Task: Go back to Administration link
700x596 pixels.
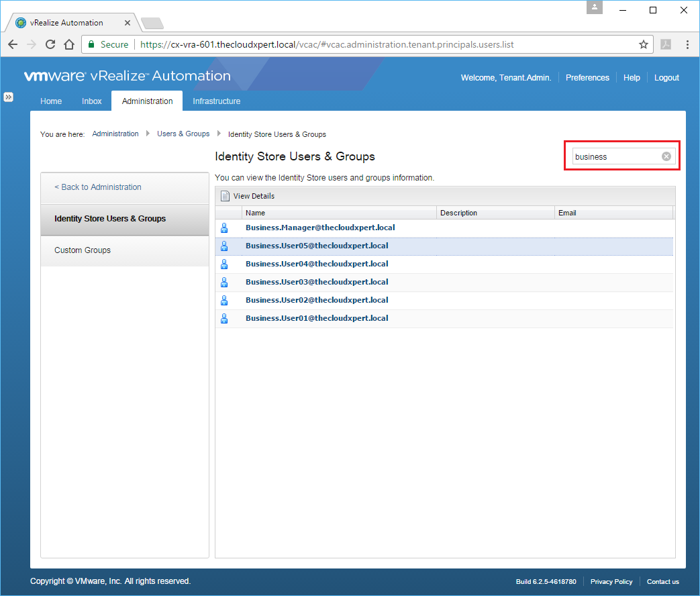Action: pyautogui.click(x=98, y=187)
